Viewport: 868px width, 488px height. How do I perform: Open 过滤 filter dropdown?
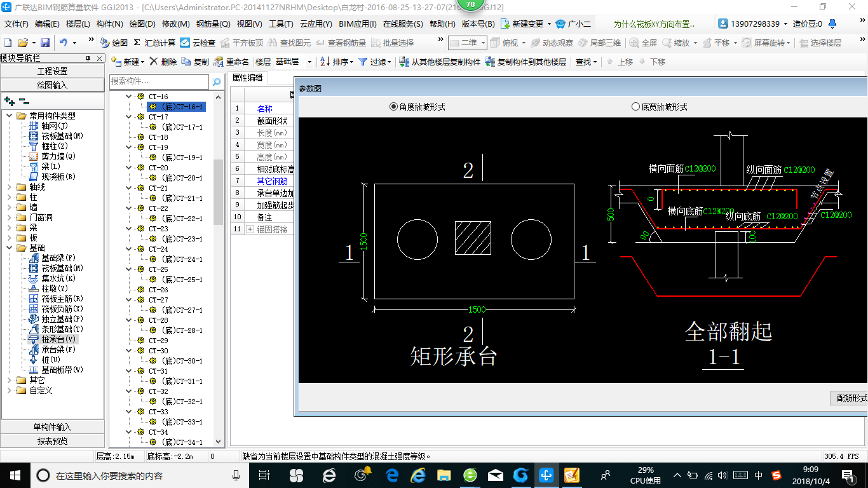click(376, 62)
